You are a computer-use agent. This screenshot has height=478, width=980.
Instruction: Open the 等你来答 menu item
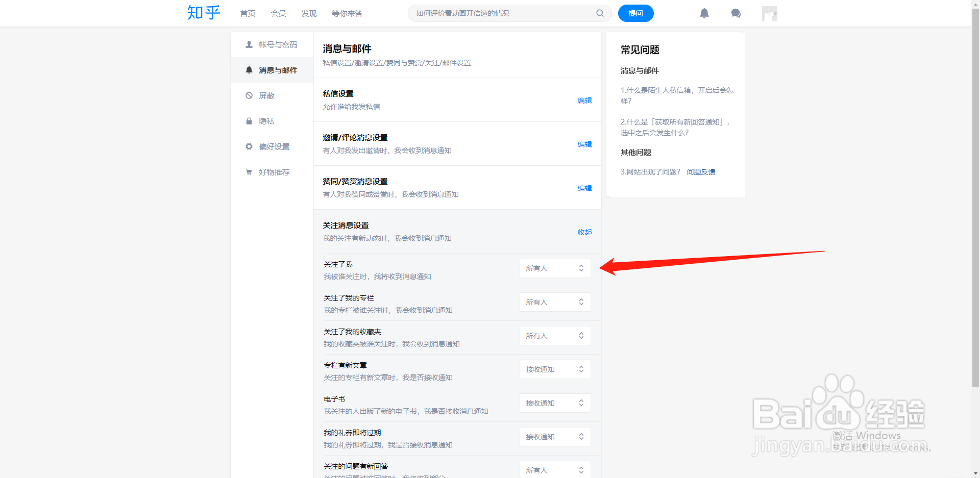347,13
